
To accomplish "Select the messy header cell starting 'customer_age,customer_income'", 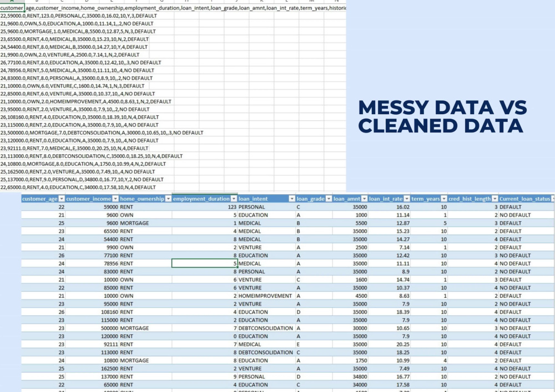I will [12, 8].
